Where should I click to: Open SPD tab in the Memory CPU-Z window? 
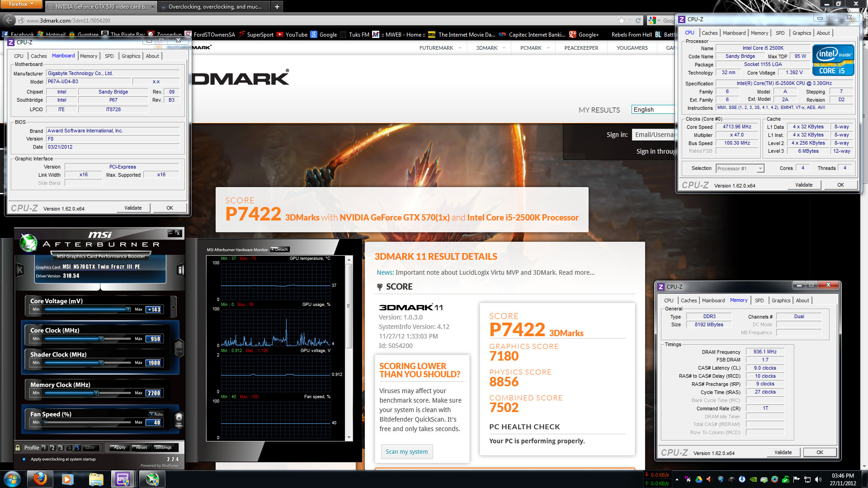point(759,300)
